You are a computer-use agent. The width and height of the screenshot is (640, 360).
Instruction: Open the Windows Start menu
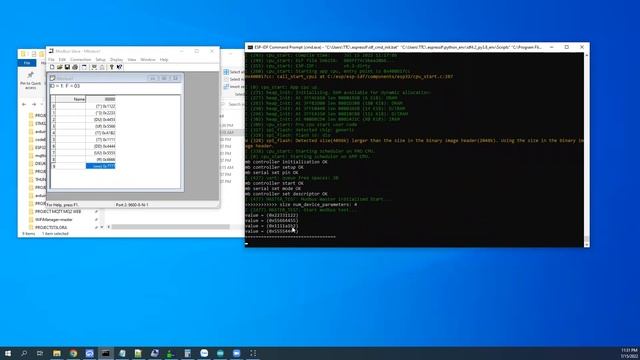(7, 353)
